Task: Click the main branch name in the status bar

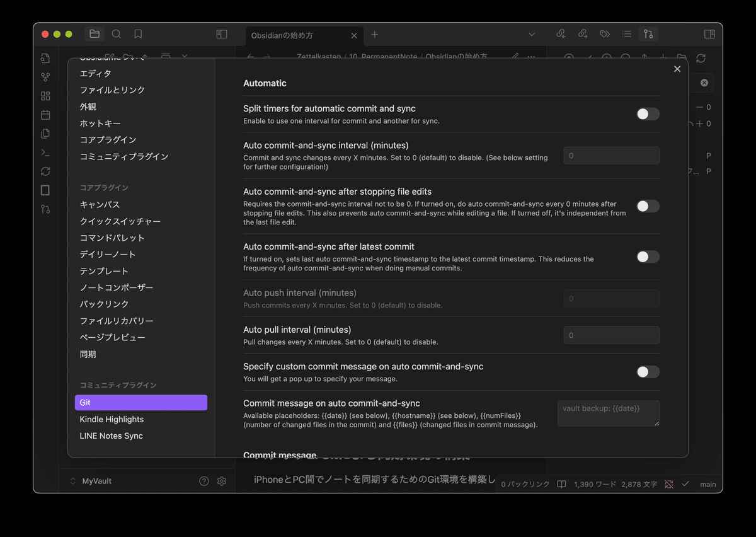Action: (708, 484)
